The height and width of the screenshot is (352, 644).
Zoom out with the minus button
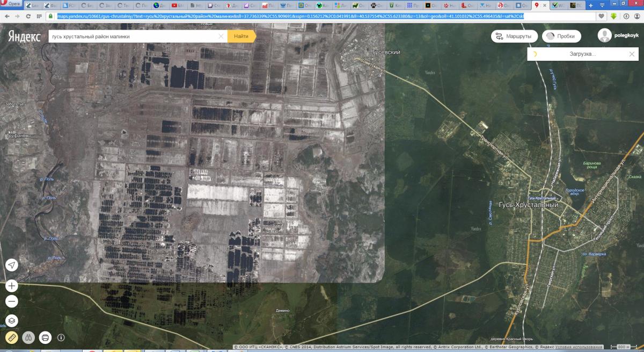point(12,301)
